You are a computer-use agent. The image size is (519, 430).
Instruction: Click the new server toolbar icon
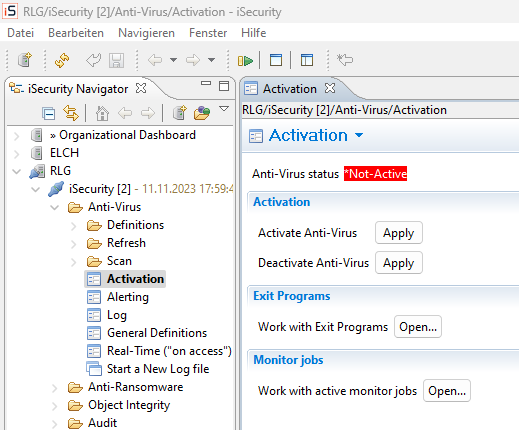coord(25,60)
